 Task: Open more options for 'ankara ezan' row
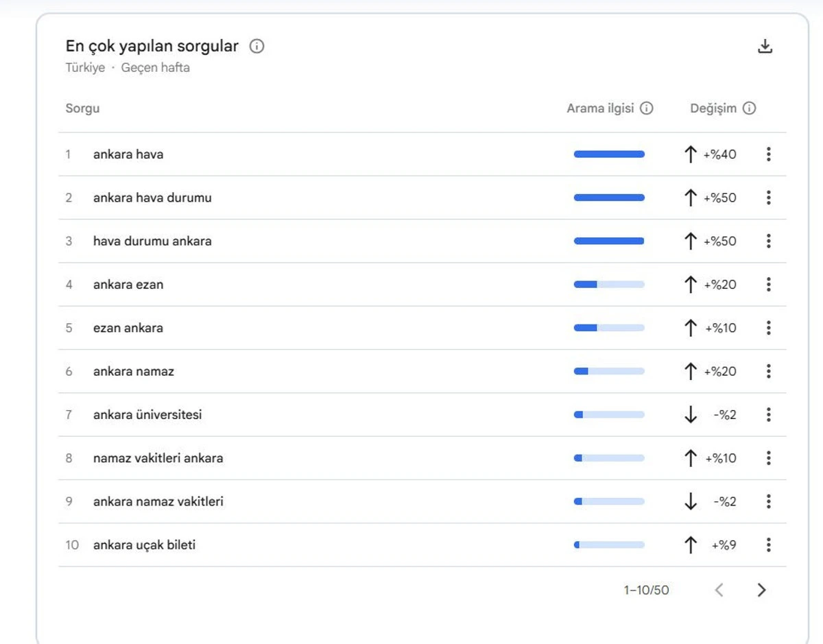point(768,284)
